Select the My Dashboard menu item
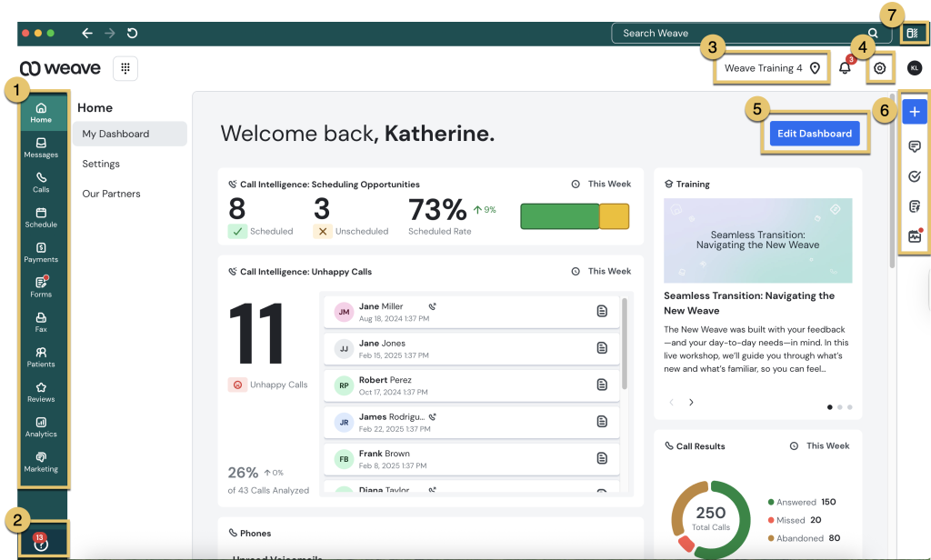The width and height of the screenshot is (931, 560). click(x=130, y=134)
